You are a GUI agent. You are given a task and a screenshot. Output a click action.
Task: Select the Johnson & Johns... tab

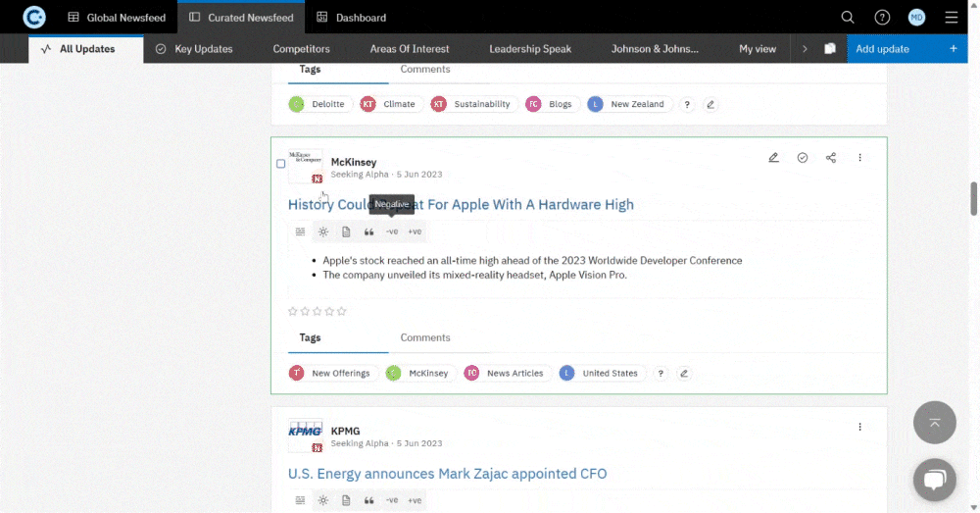point(655,49)
